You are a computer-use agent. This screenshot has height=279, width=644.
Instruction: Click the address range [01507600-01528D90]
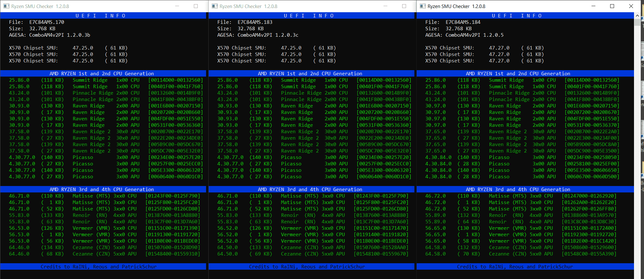173,247
